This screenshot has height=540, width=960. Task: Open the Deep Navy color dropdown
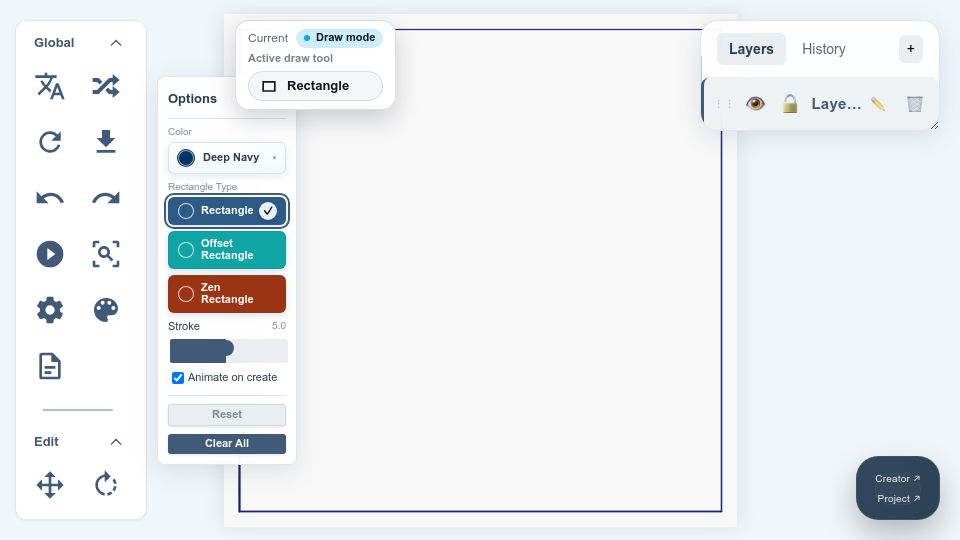click(x=227, y=158)
